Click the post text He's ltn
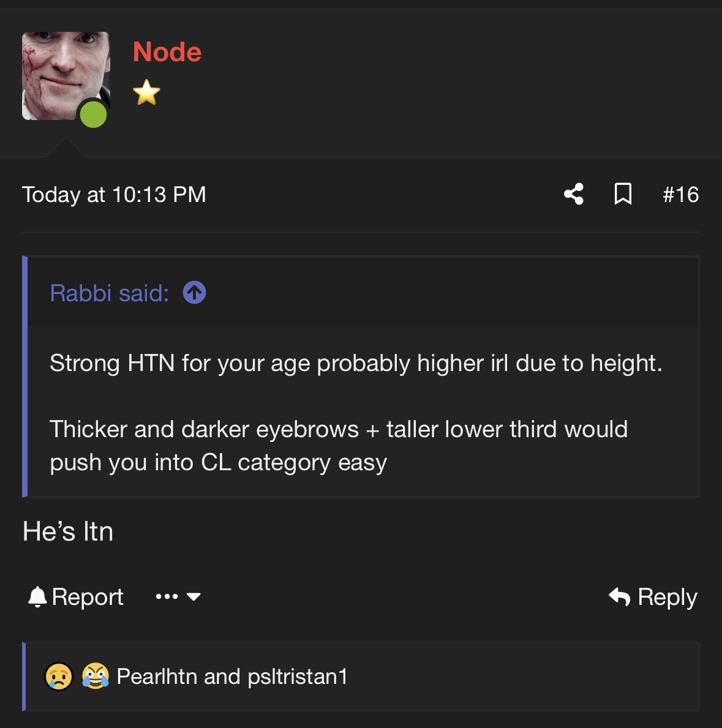This screenshot has width=722, height=728. coord(68,531)
